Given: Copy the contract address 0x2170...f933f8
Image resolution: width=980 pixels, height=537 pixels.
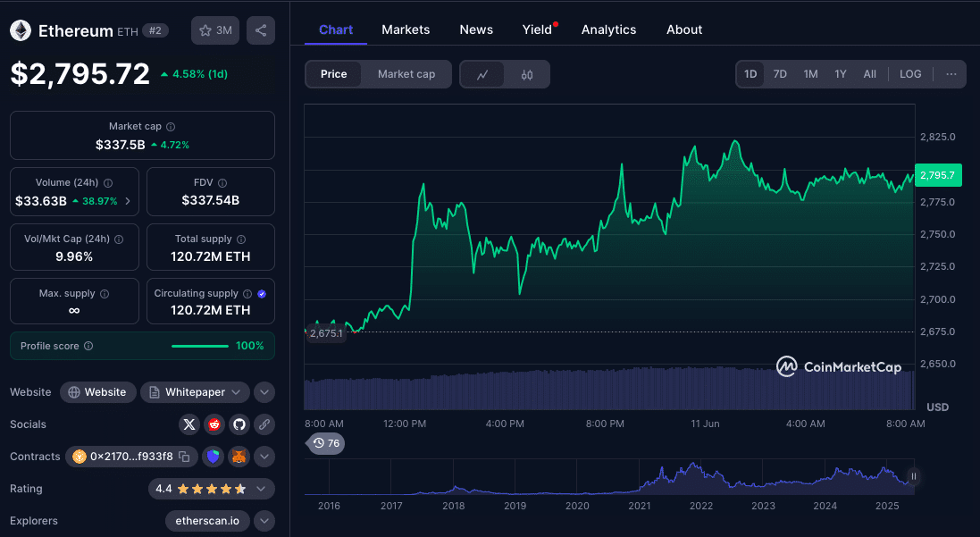Looking at the screenshot, I should pos(184,457).
